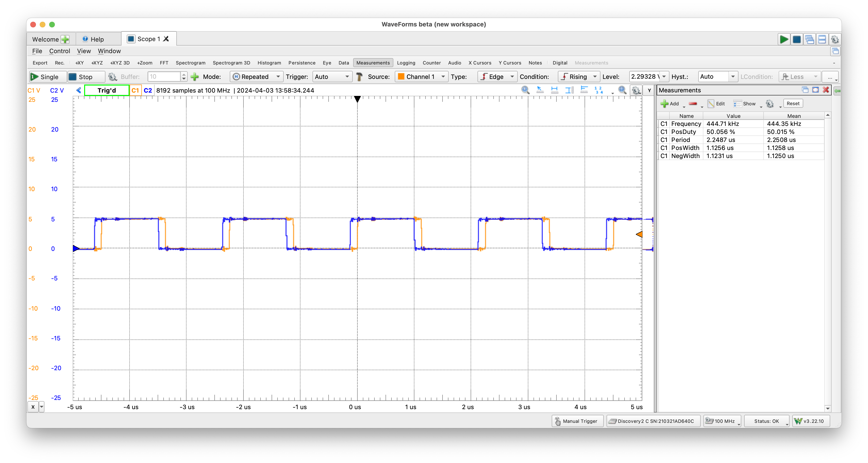Maximize the Measurements panel icon

tap(816, 90)
